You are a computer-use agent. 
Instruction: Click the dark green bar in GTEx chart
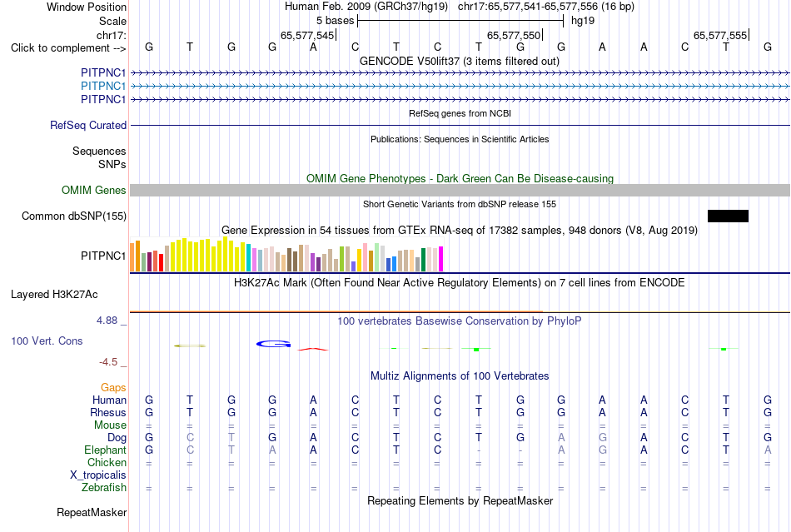click(423, 260)
